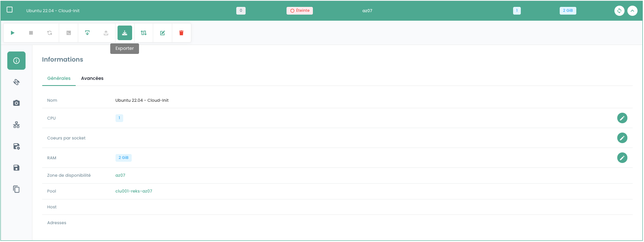This screenshot has height=242, width=644.
Task: Switch to the Avancées tab
Action: click(92, 78)
